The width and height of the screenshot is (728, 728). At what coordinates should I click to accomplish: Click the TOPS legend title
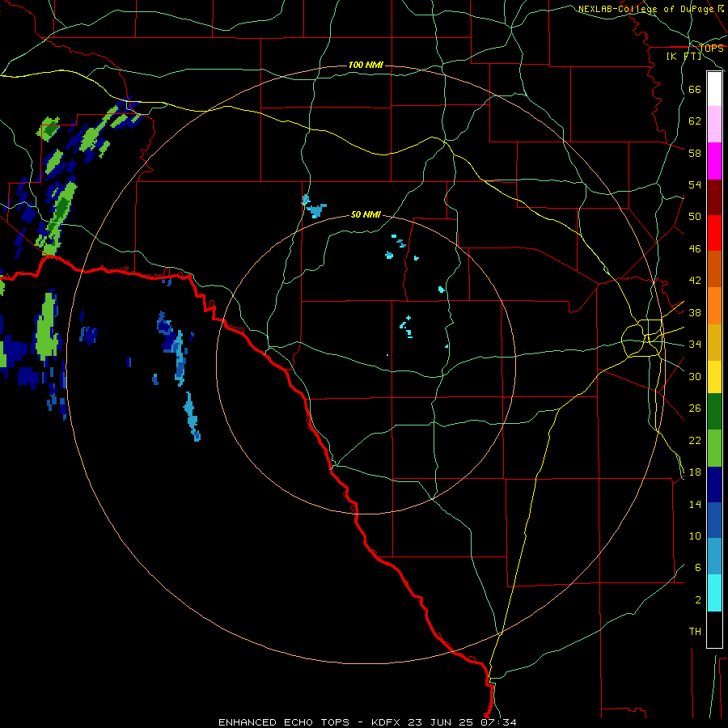pyautogui.click(x=711, y=49)
